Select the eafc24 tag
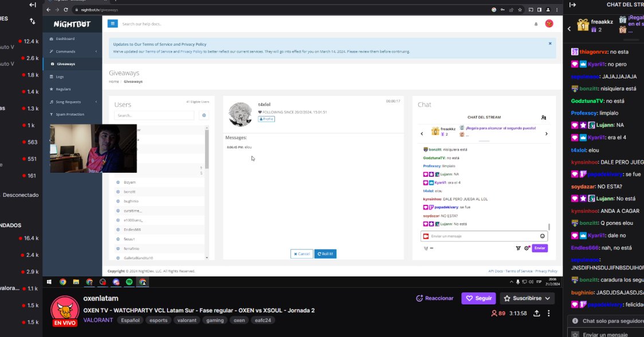The width and height of the screenshot is (644, 337). [x=263, y=320]
